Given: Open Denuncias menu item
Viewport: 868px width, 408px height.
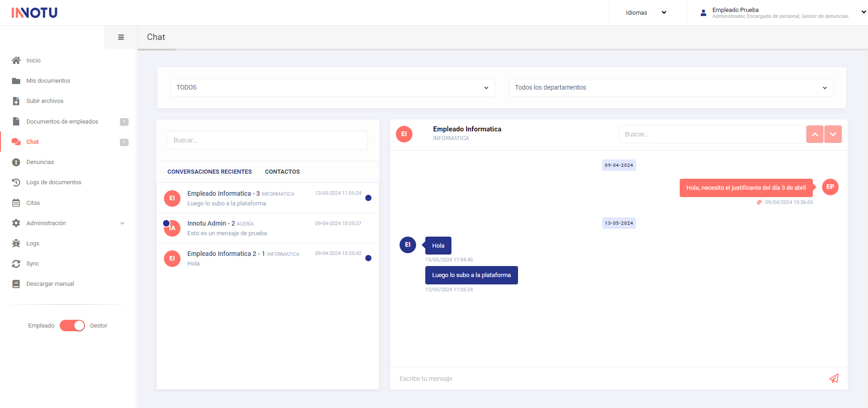Looking at the screenshot, I should click(x=40, y=162).
